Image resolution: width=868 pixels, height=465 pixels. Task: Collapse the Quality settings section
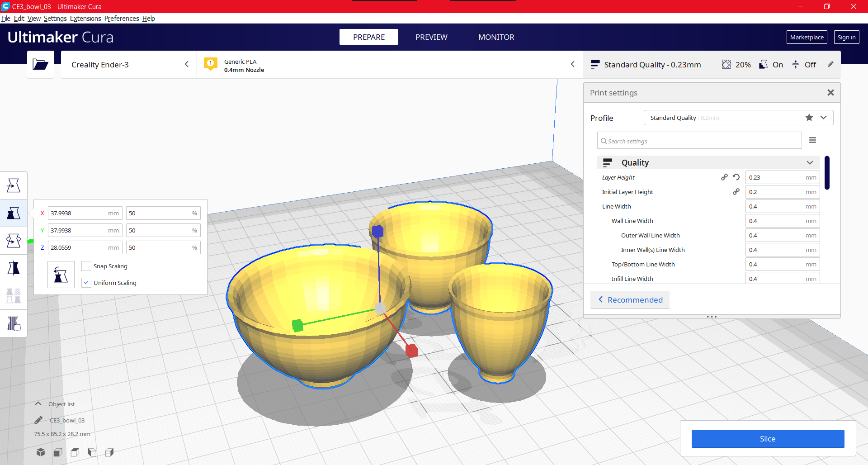coord(809,162)
